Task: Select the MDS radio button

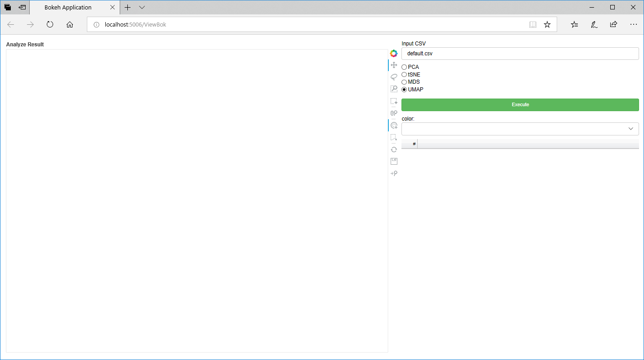Action: (x=404, y=82)
